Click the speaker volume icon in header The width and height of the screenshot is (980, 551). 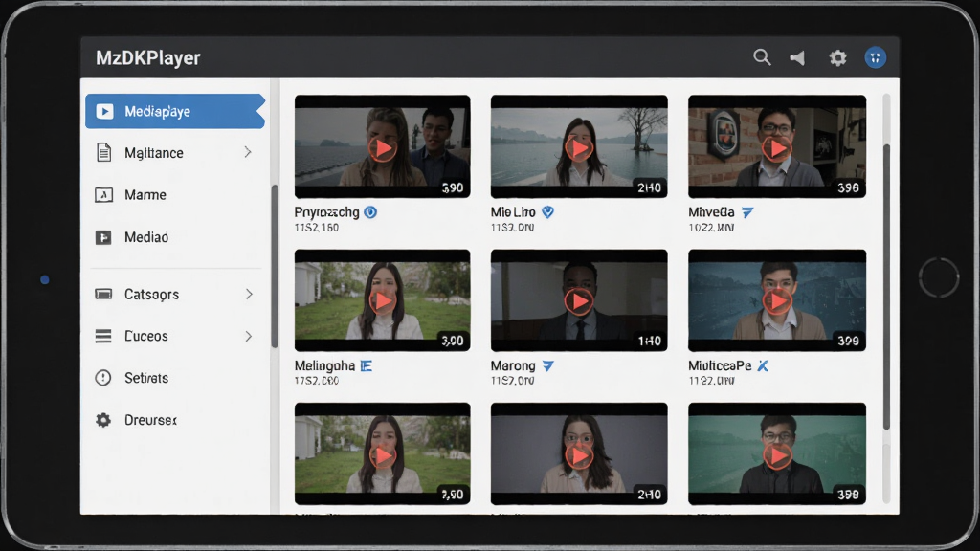tap(797, 58)
